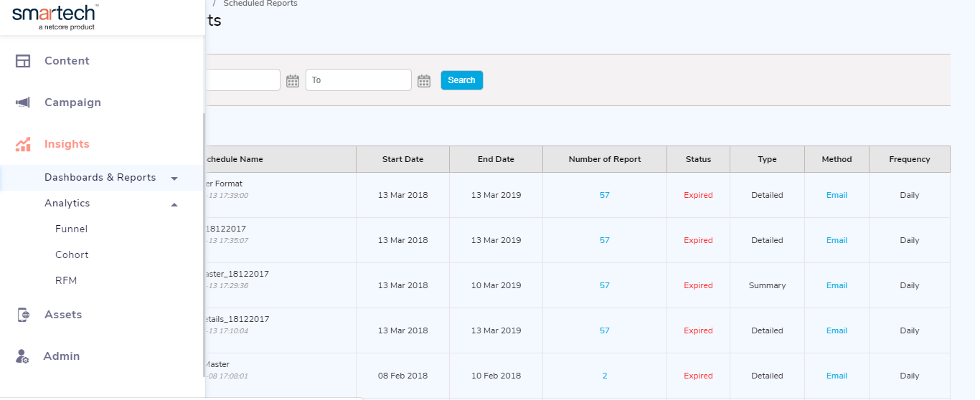Open the Campaign menu
Screen dimensions: 980x400
pos(72,103)
